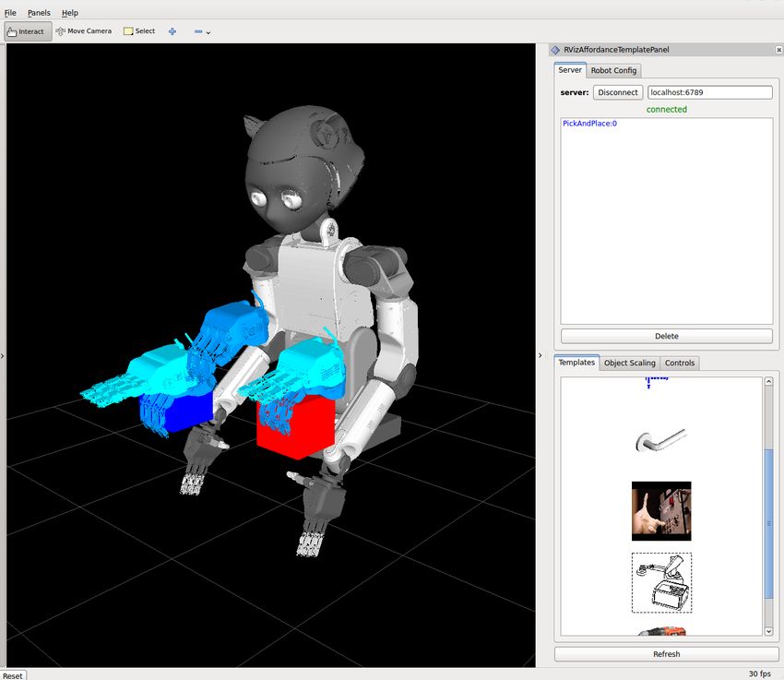Select the robot arm sketch template thumbnail
Image resolution: width=784 pixels, height=680 pixels.
point(661,582)
